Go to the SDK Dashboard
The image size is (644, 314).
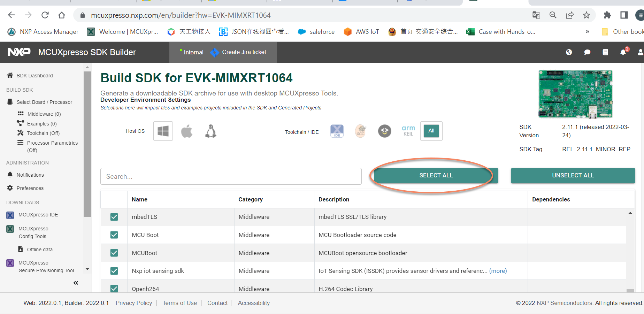pos(34,75)
